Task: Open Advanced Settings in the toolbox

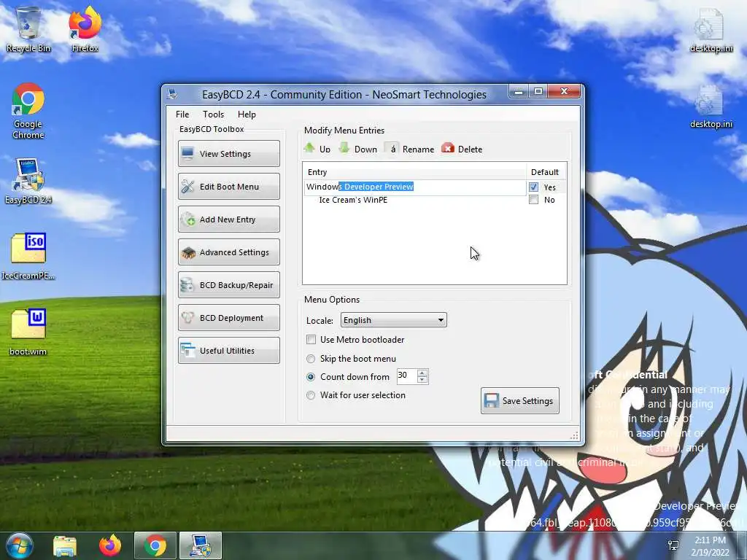Action: 228,252
